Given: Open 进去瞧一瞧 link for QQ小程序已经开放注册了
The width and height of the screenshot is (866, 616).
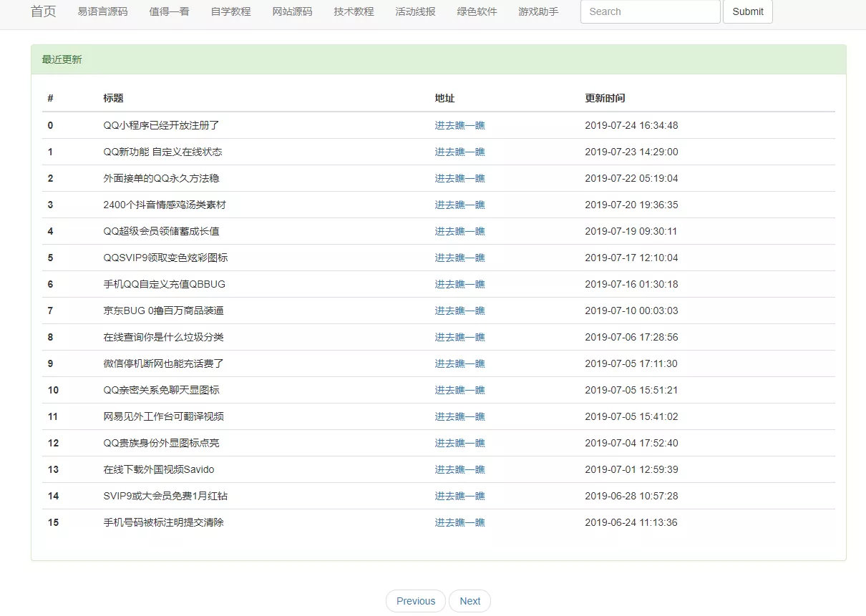Looking at the screenshot, I should click(460, 125).
